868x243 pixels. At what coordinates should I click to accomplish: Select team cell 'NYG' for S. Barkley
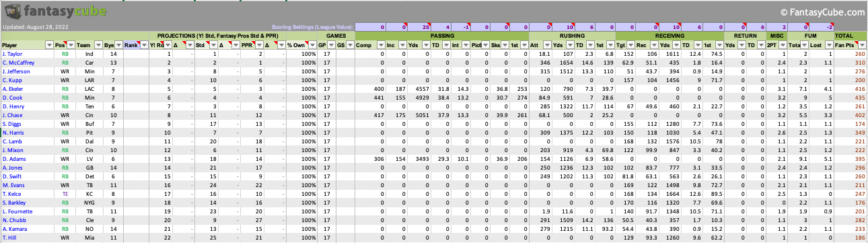(89, 202)
